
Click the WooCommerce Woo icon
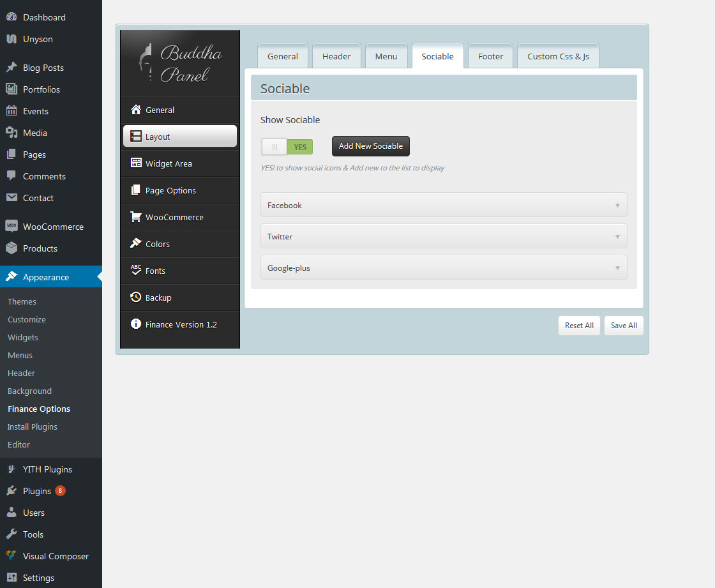pyautogui.click(x=11, y=226)
